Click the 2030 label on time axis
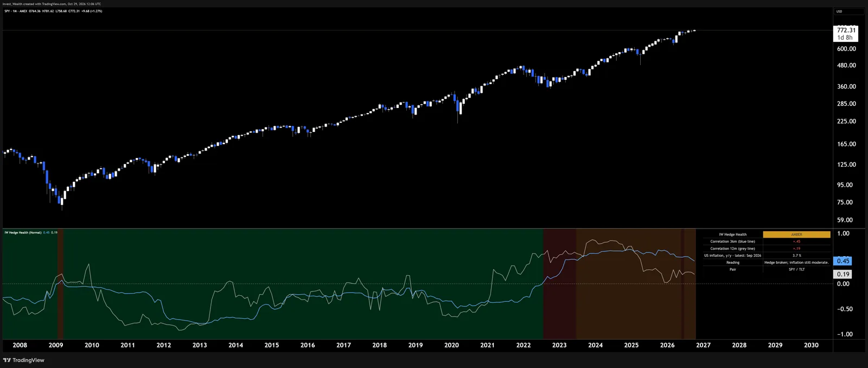868x368 pixels. [811, 345]
